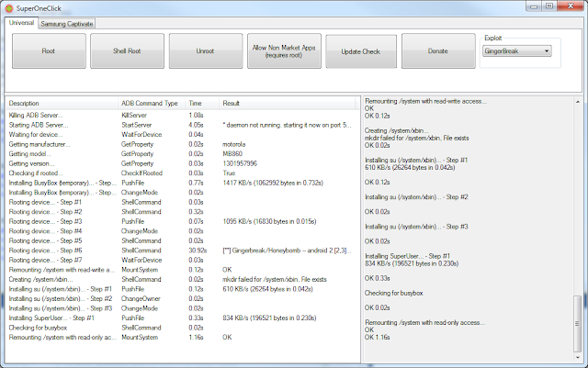This screenshot has height=368, width=588.
Task: Select the BusyBox row with PushFile command
Action: pyautogui.click(x=181, y=183)
